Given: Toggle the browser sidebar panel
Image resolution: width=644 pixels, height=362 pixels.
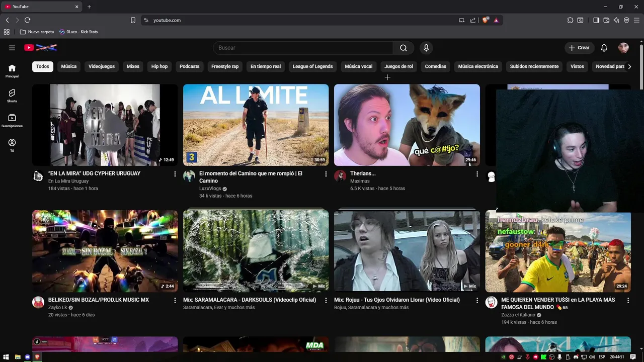Looking at the screenshot, I should tap(596, 20).
